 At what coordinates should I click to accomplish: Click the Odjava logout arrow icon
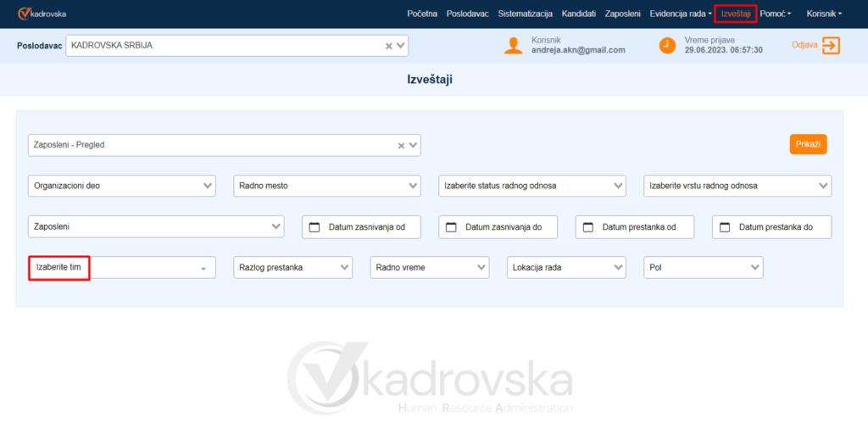(831, 45)
